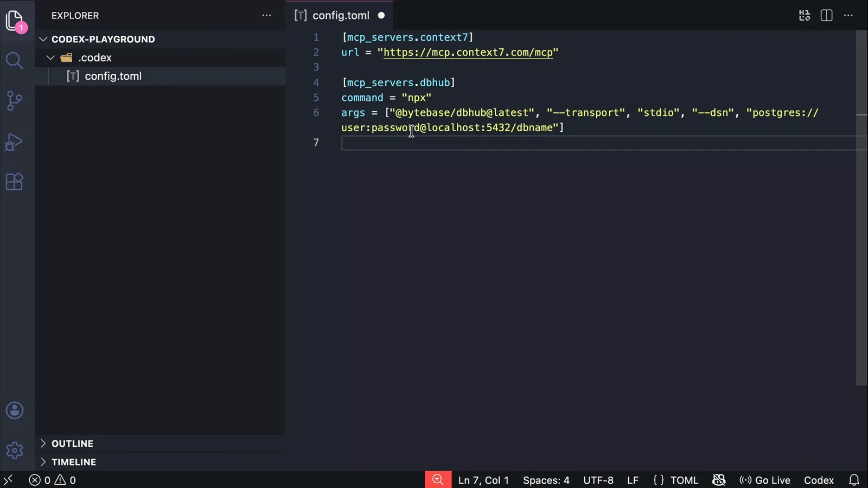Viewport: 868px width, 488px height.
Task: Click the [mcp_servers.context7] header text
Action: point(407,37)
